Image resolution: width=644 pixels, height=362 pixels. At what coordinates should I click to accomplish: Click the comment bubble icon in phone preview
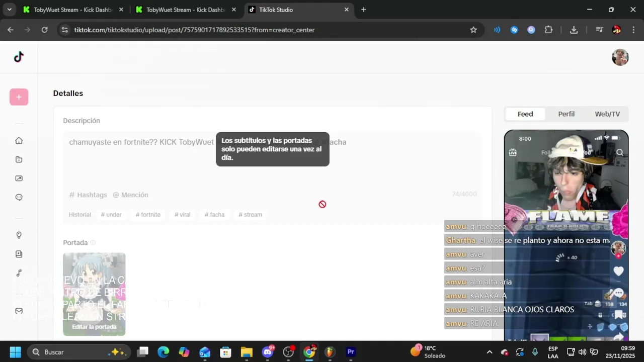[x=618, y=293]
